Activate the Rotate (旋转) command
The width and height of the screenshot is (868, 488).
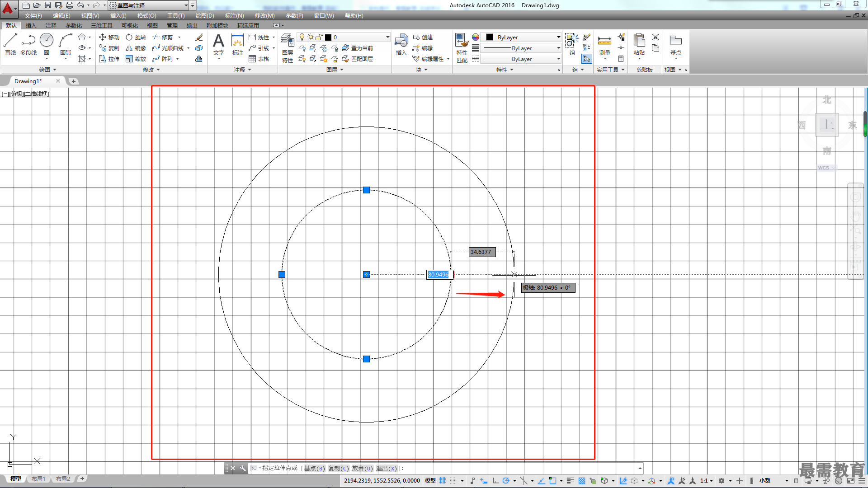coord(136,37)
